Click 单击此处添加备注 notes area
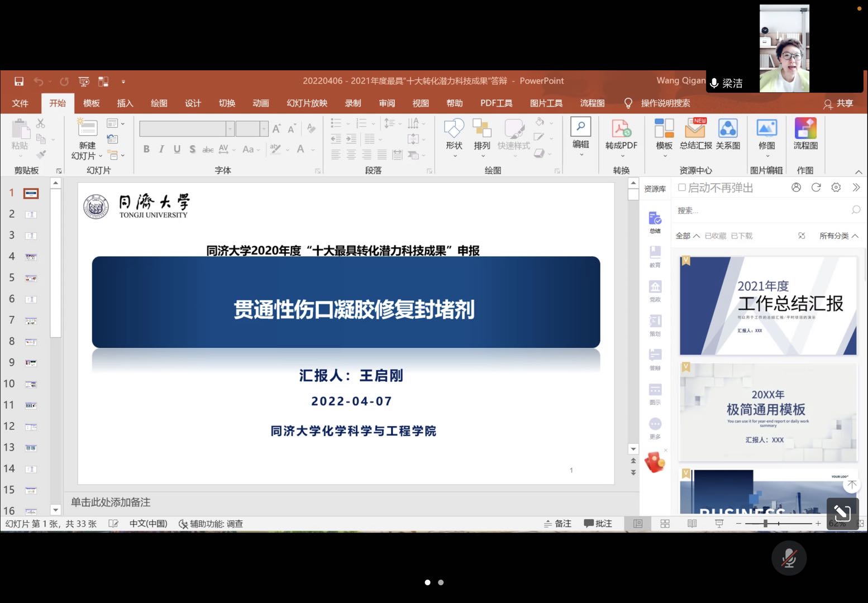Image resolution: width=868 pixels, height=603 pixels. click(111, 502)
